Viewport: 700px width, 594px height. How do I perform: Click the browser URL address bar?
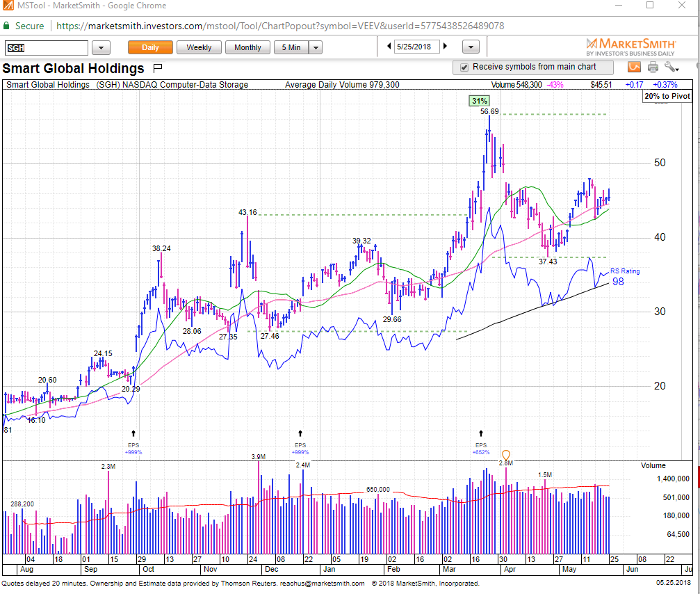[x=280, y=26]
